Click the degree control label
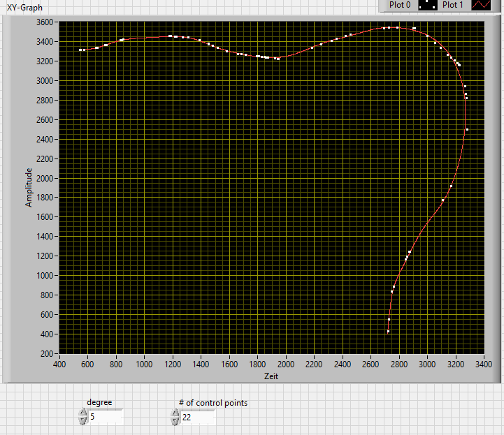This screenshot has width=504, height=435. (99, 403)
